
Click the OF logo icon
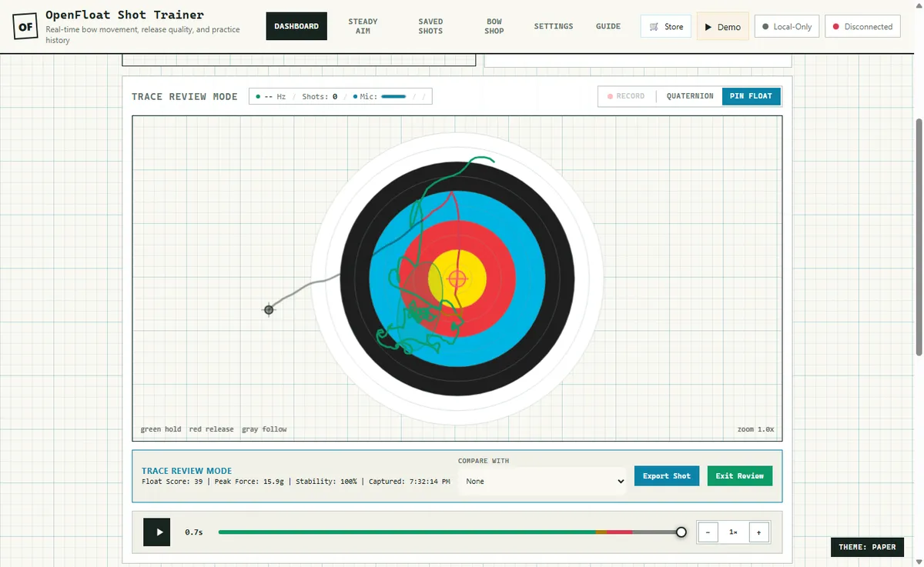(25, 27)
